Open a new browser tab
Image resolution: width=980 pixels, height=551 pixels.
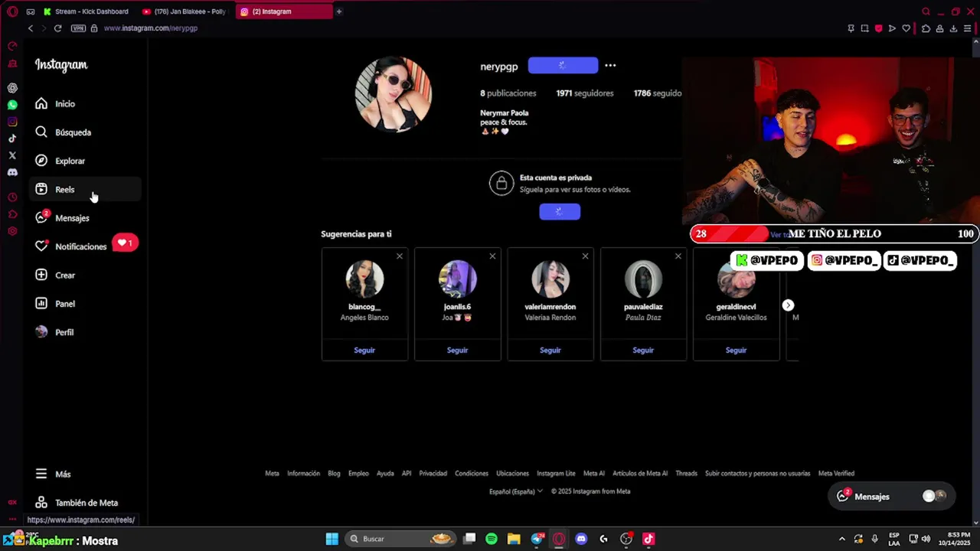pyautogui.click(x=339, y=11)
